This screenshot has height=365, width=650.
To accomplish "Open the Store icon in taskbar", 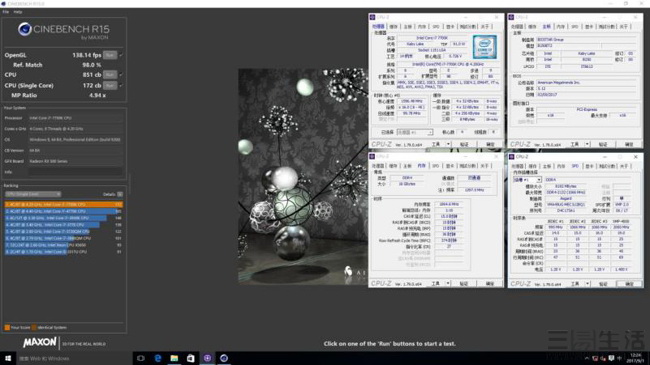I will 191,358.
